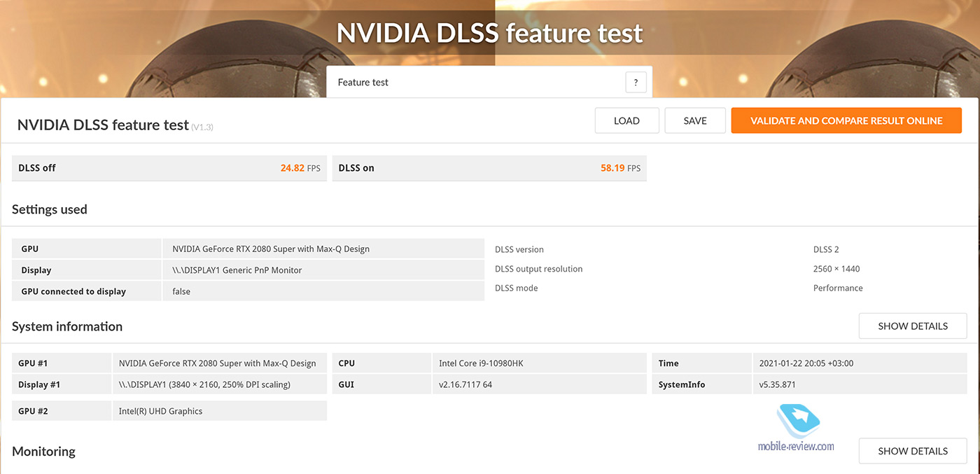Click the GPU #2 Intel(R) UHD Graphics entry
This screenshot has height=474, width=980.
click(160, 411)
